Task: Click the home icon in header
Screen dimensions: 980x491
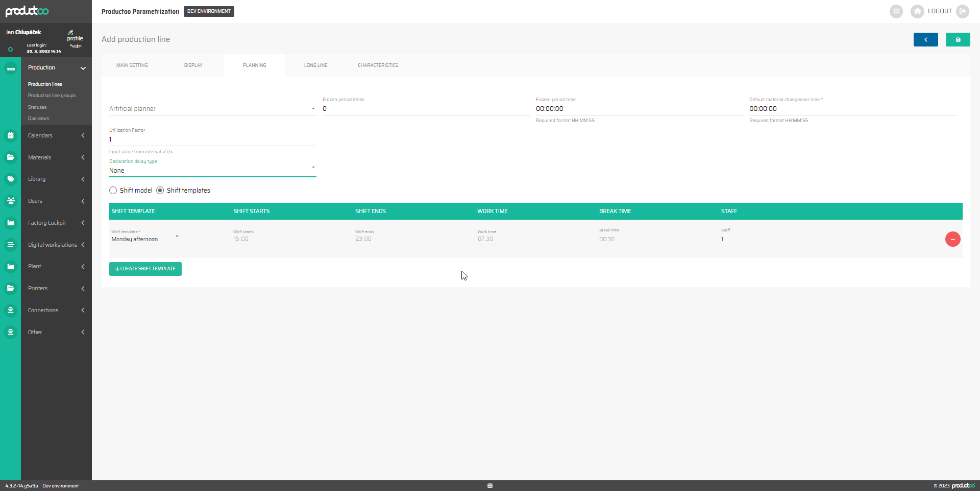Action: 917,11
